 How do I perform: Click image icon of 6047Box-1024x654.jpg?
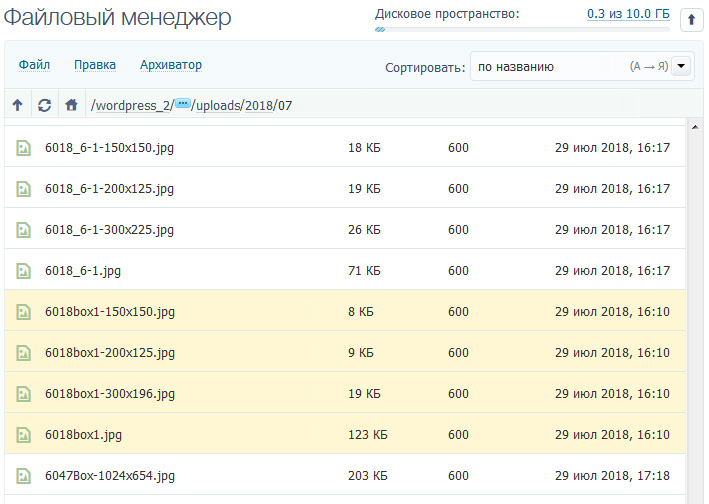(24, 476)
